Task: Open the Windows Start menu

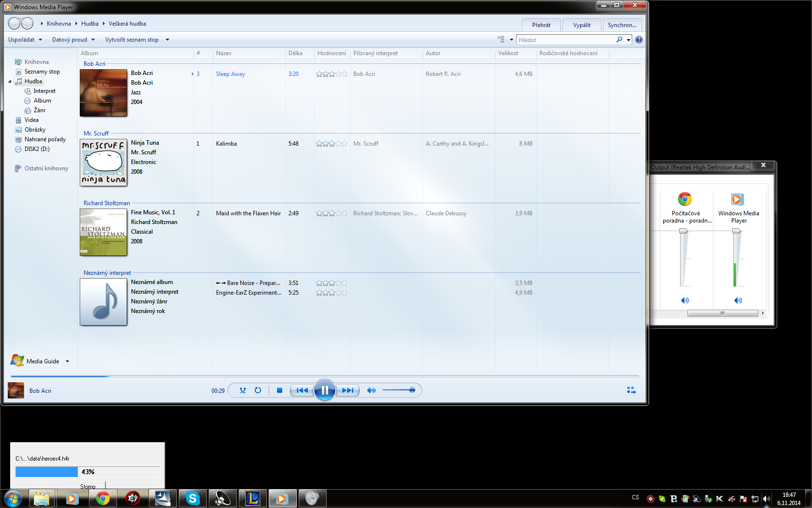Action: 13,498
